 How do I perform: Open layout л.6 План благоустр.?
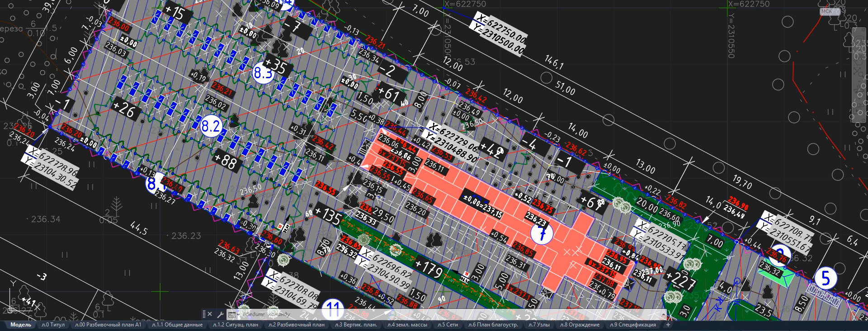(493, 325)
